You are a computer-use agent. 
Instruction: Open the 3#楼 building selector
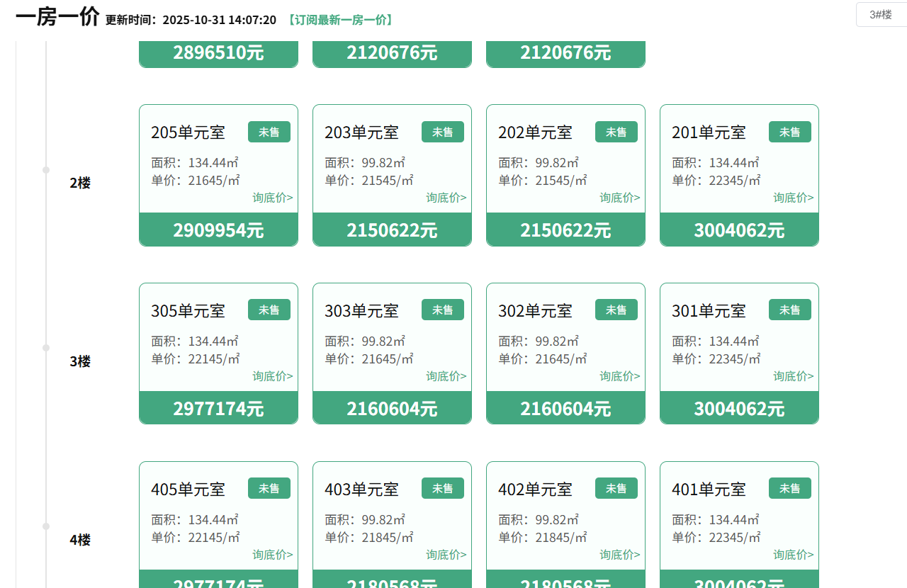click(x=880, y=15)
